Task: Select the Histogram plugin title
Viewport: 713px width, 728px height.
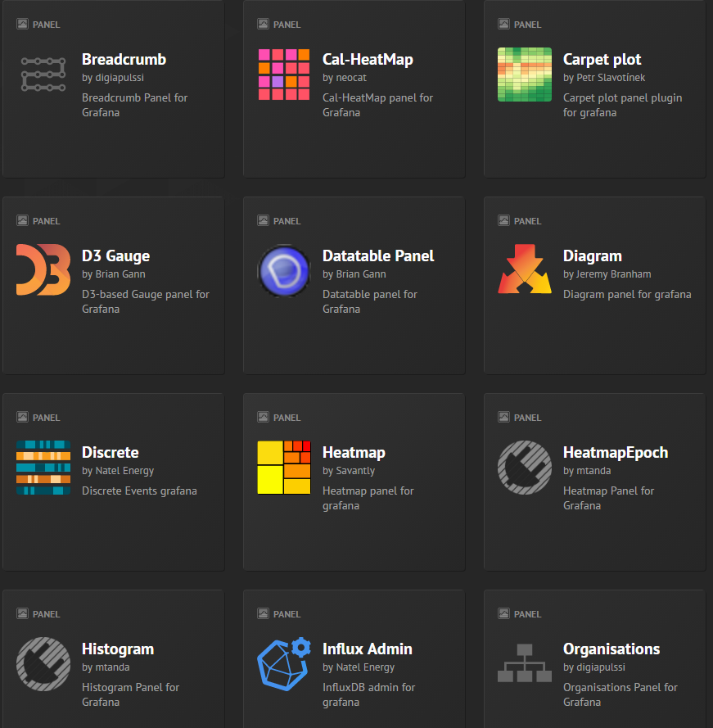Action: coord(118,649)
